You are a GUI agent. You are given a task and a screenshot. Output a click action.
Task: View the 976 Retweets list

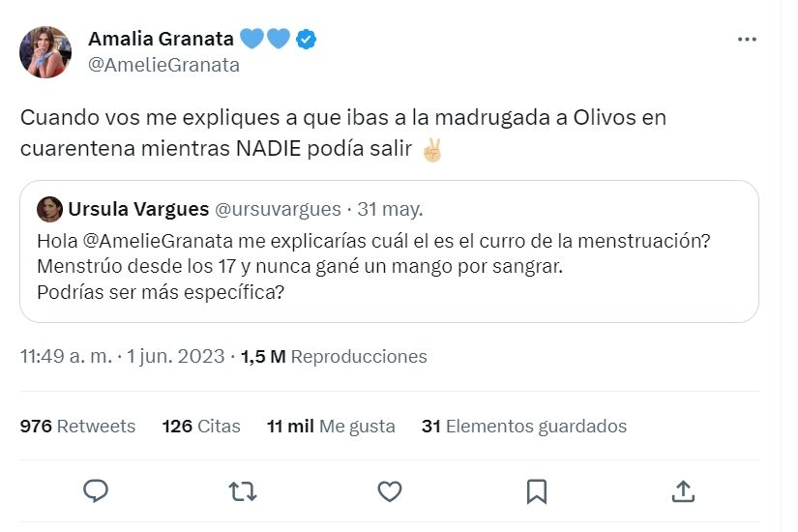coord(77,427)
